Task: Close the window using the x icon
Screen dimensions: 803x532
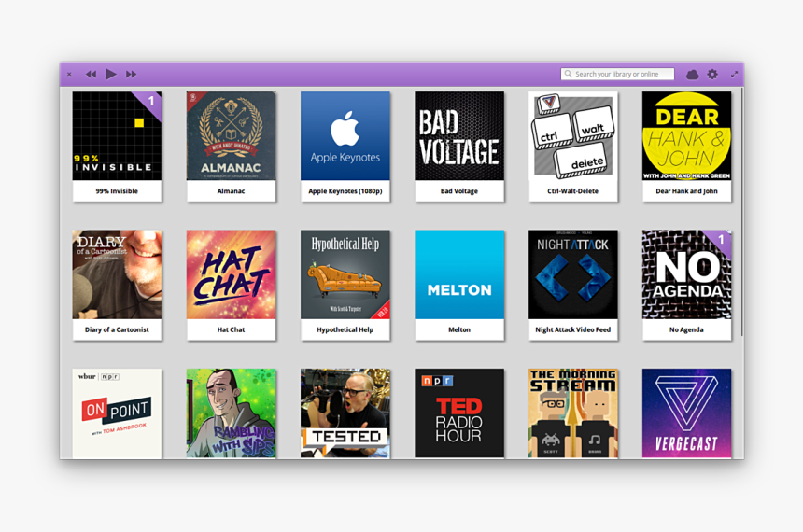Action: [x=69, y=75]
